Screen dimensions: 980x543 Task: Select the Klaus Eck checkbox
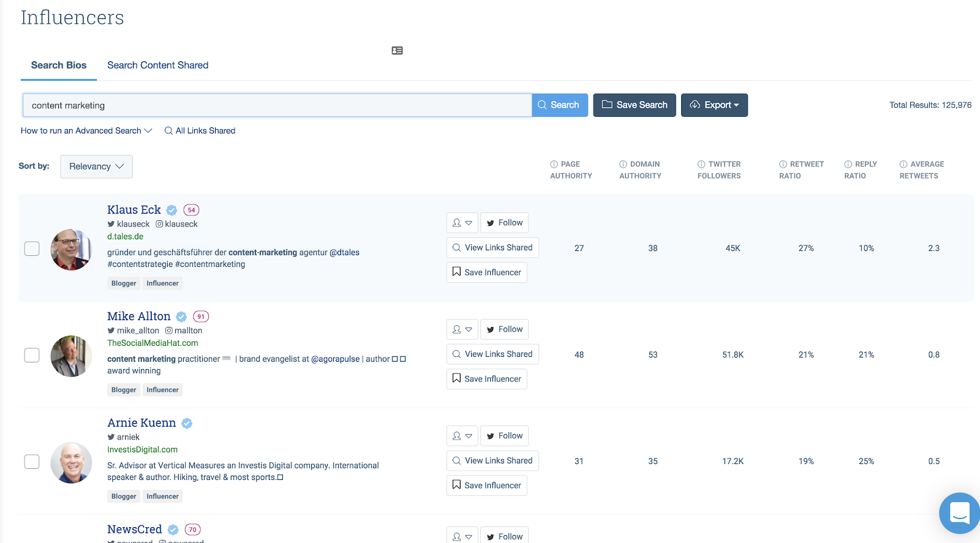click(x=32, y=249)
